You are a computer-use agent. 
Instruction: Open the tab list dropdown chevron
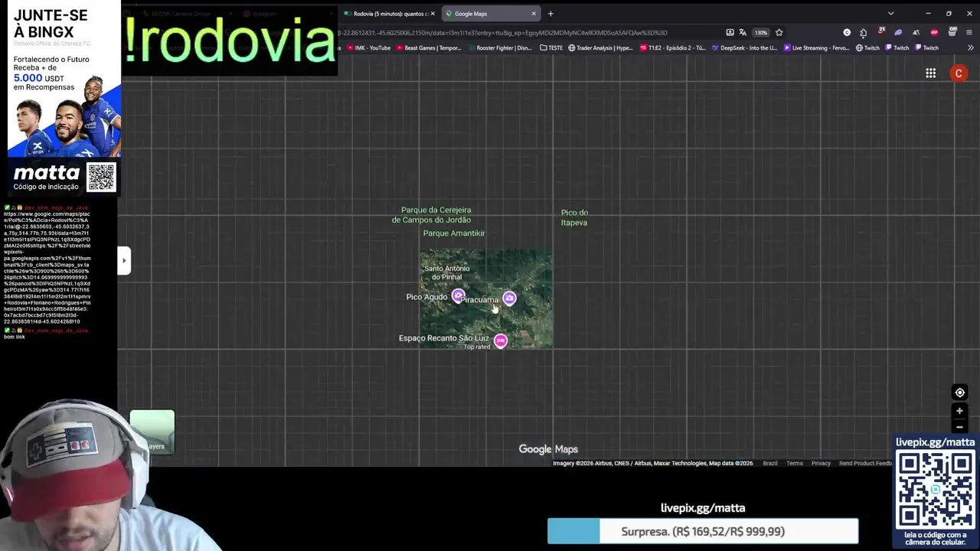point(890,14)
